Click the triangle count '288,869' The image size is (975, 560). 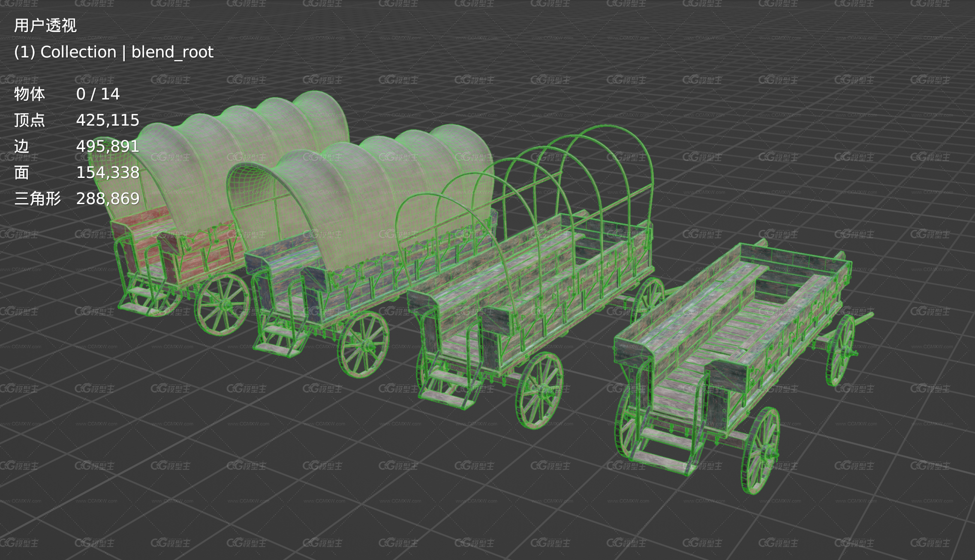108,199
